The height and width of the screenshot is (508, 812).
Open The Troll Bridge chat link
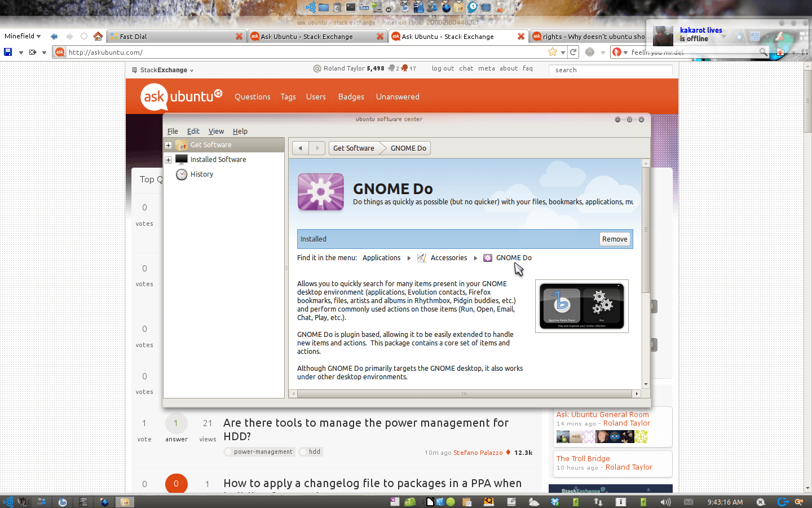point(583,458)
